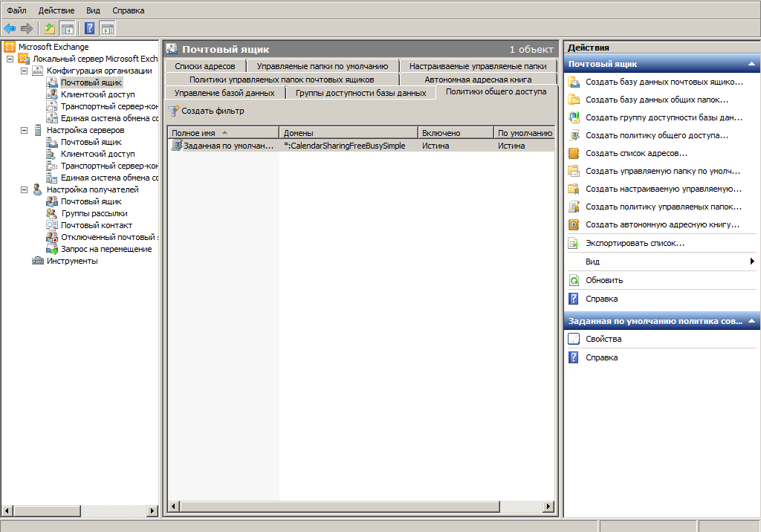This screenshot has width=761, height=532.
Task: Switch to Автономная адресная книга tab
Action: pos(478,80)
